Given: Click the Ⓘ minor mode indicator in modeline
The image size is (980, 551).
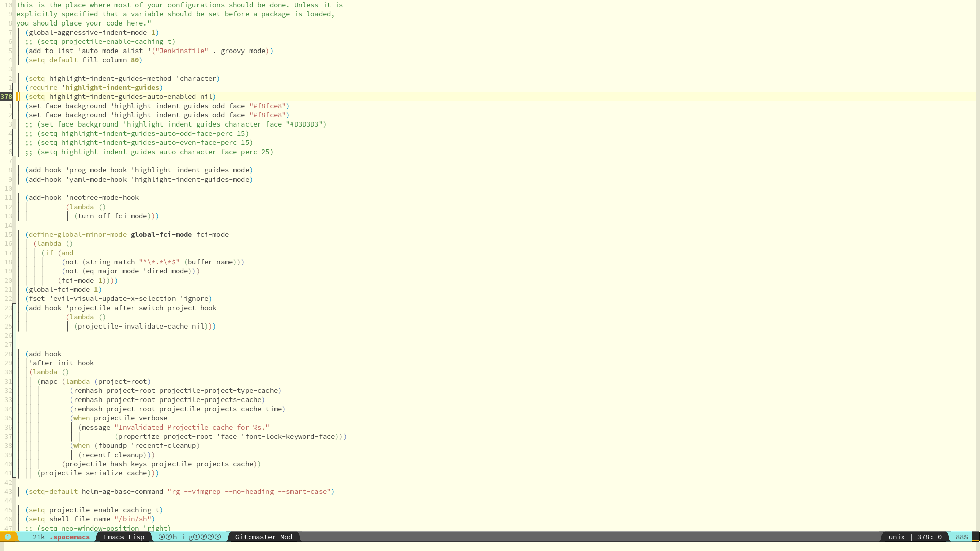Looking at the screenshot, I should [197, 537].
